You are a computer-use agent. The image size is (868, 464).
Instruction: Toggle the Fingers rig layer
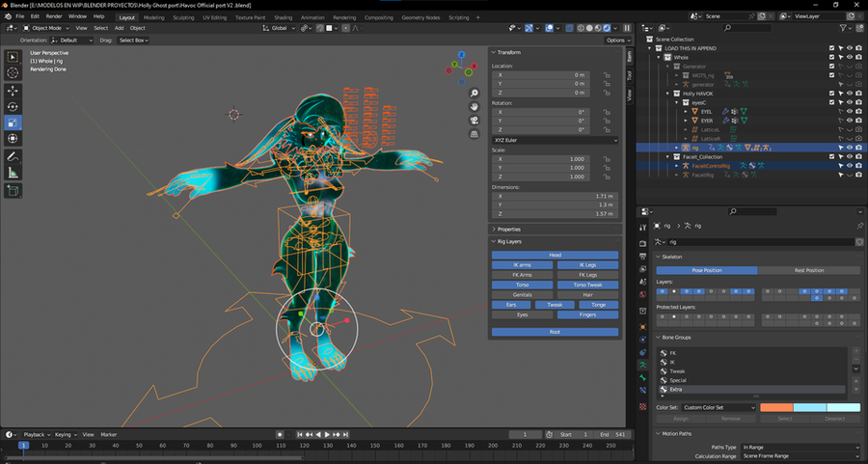(587, 315)
